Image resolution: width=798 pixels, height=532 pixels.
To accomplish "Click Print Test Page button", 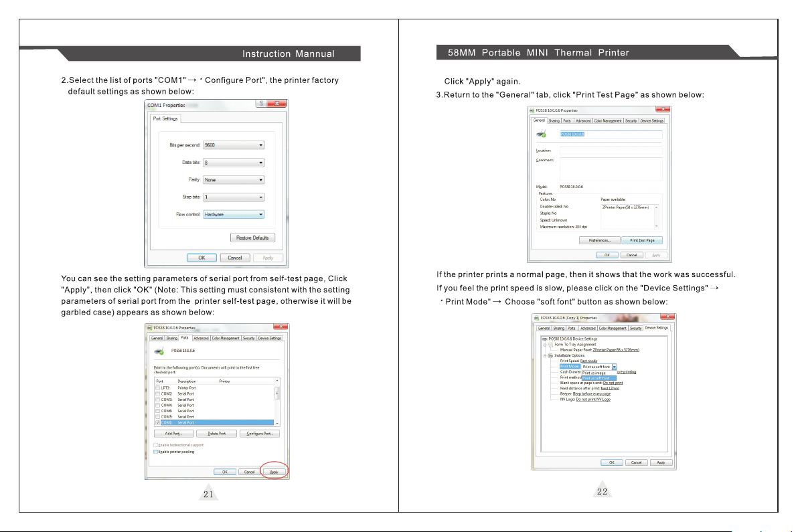I will (642, 240).
